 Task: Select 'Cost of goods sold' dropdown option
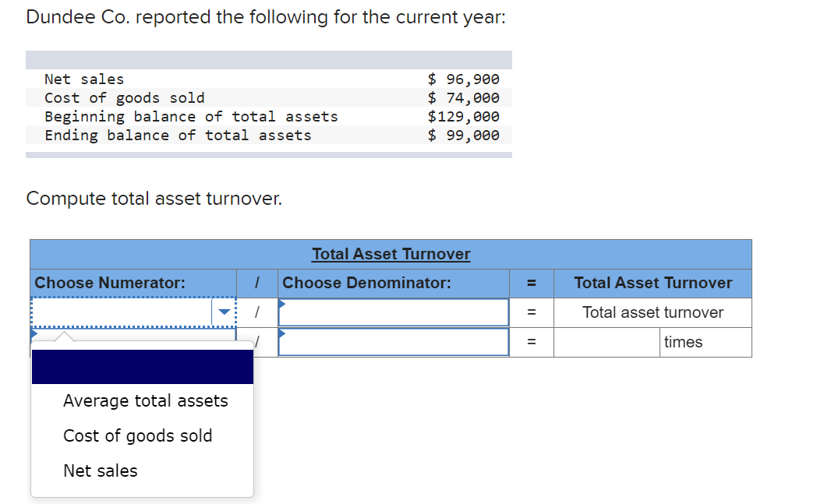[x=136, y=435]
